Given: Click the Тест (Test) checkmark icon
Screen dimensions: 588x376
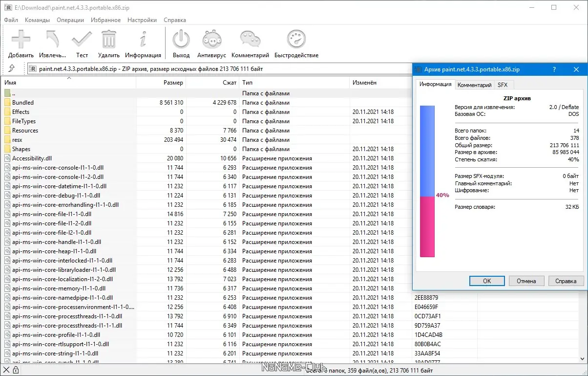Looking at the screenshot, I should 82,39.
